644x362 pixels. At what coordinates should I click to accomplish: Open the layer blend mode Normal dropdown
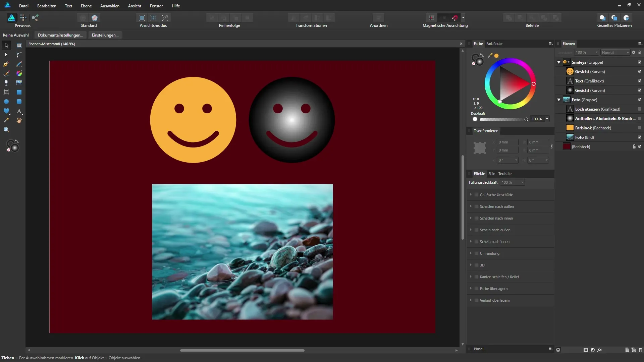tap(615, 53)
